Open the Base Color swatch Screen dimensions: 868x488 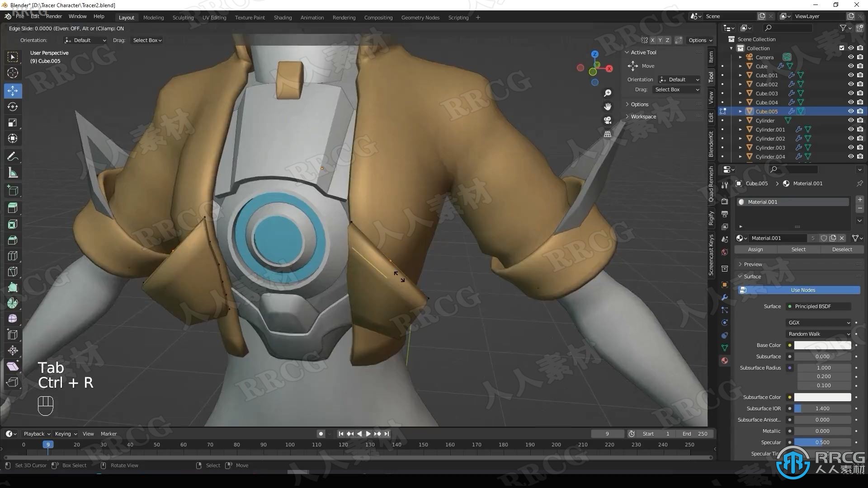822,345
